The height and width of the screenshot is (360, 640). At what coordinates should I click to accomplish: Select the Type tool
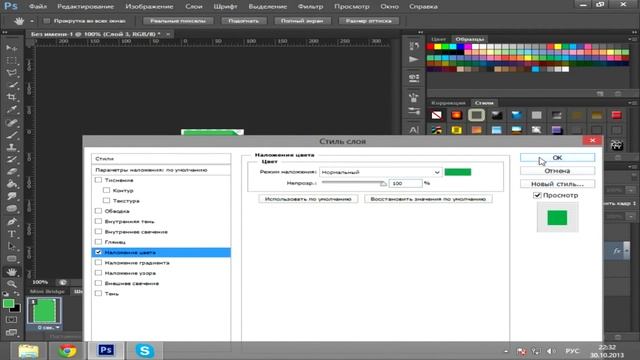[x=11, y=234]
